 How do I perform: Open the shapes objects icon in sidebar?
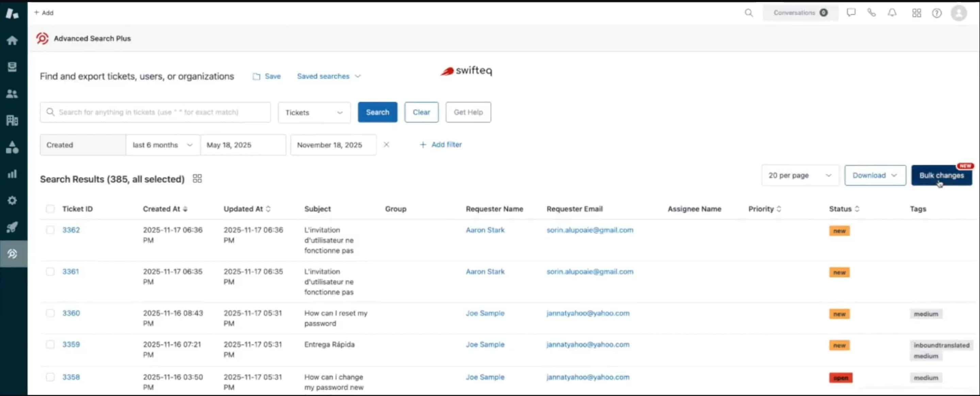click(12, 147)
